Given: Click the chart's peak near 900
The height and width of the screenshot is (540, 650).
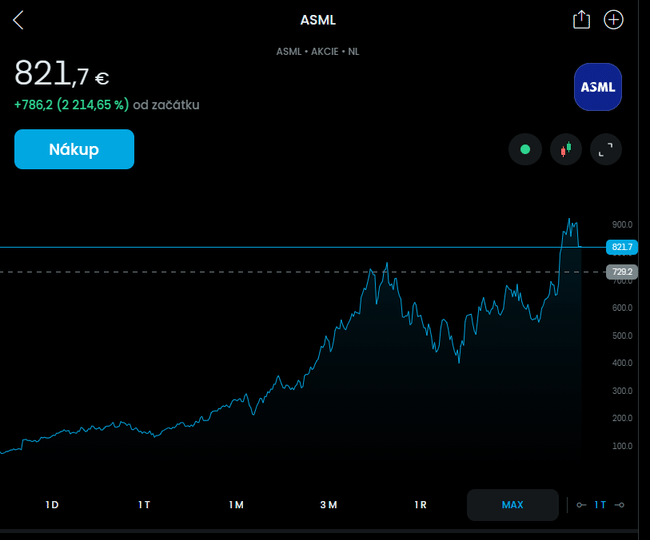Looking at the screenshot, I should click(x=570, y=221).
